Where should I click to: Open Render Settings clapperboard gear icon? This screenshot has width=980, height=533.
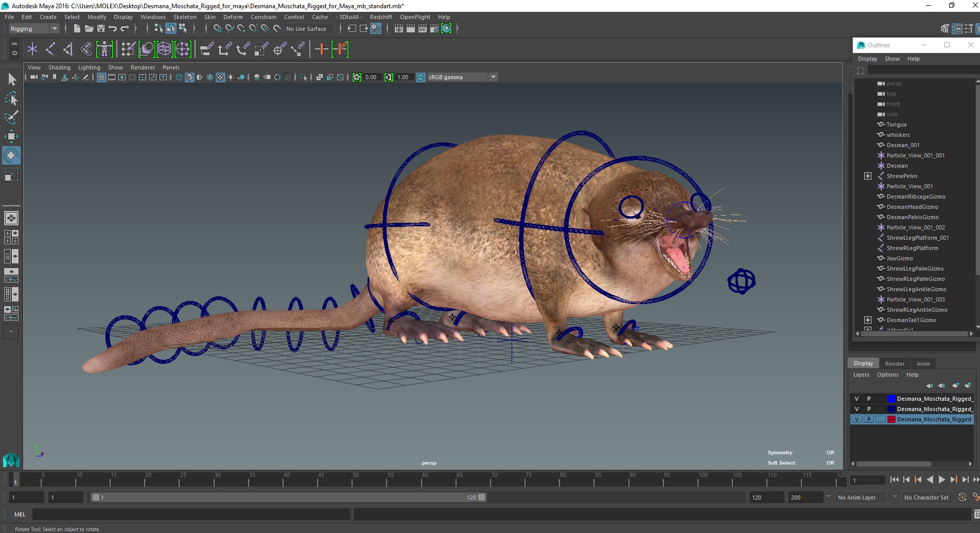click(x=434, y=29)
